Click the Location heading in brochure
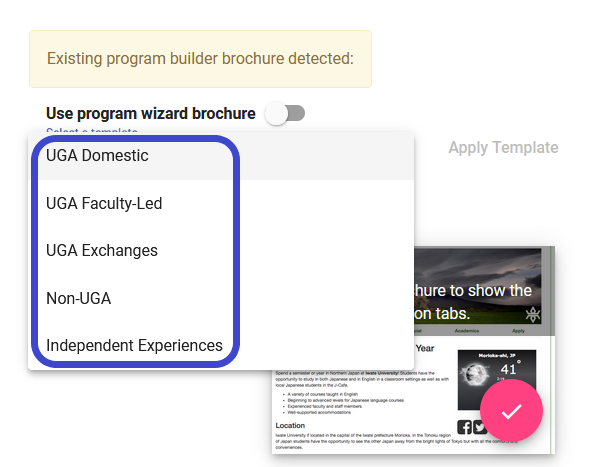 tap(290, 426)
